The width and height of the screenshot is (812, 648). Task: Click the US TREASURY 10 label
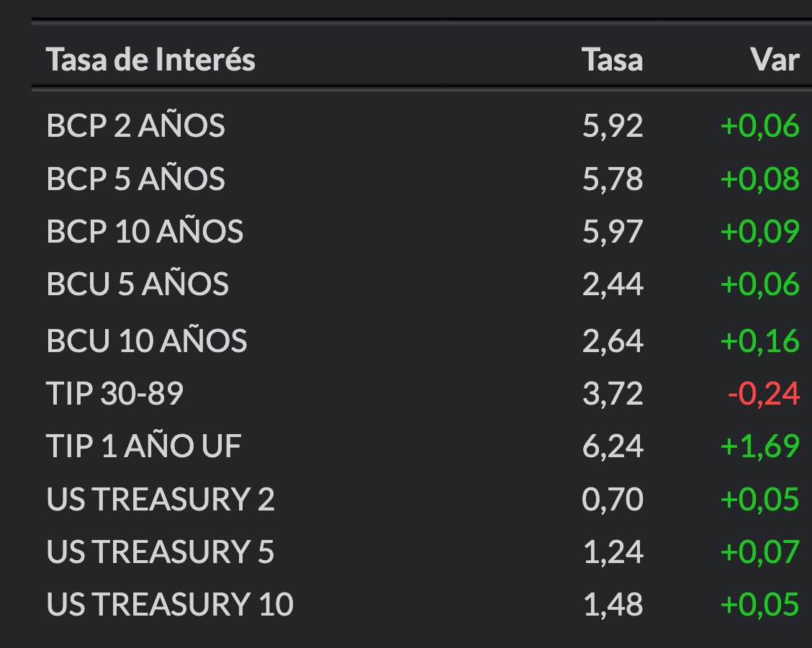pos(170,604)
